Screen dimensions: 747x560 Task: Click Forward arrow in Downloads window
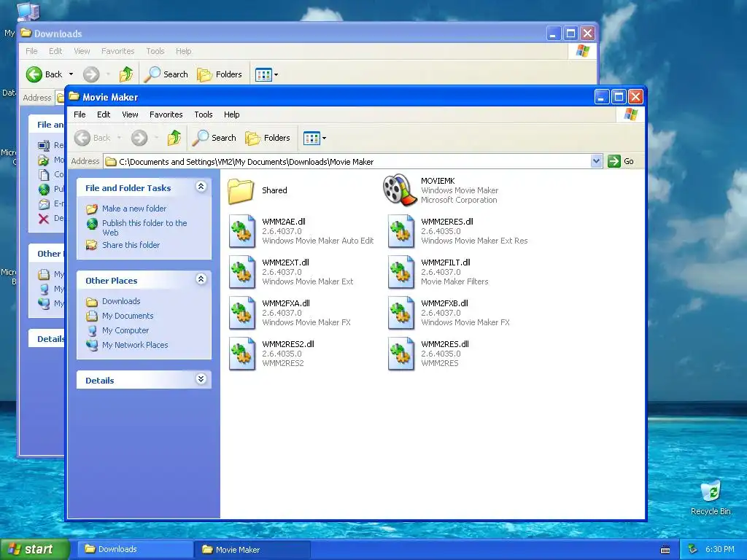point(91,74)
